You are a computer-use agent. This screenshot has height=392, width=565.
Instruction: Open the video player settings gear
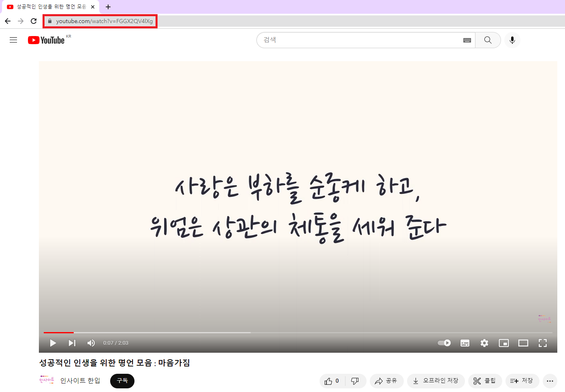click(x=484, y=343)
